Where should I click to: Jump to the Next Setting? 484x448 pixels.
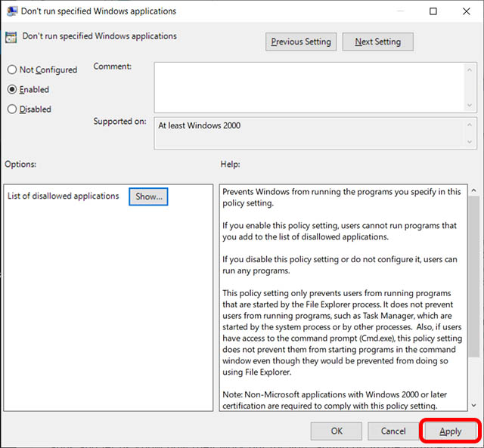pyautogui.click(x=378, y=42)
